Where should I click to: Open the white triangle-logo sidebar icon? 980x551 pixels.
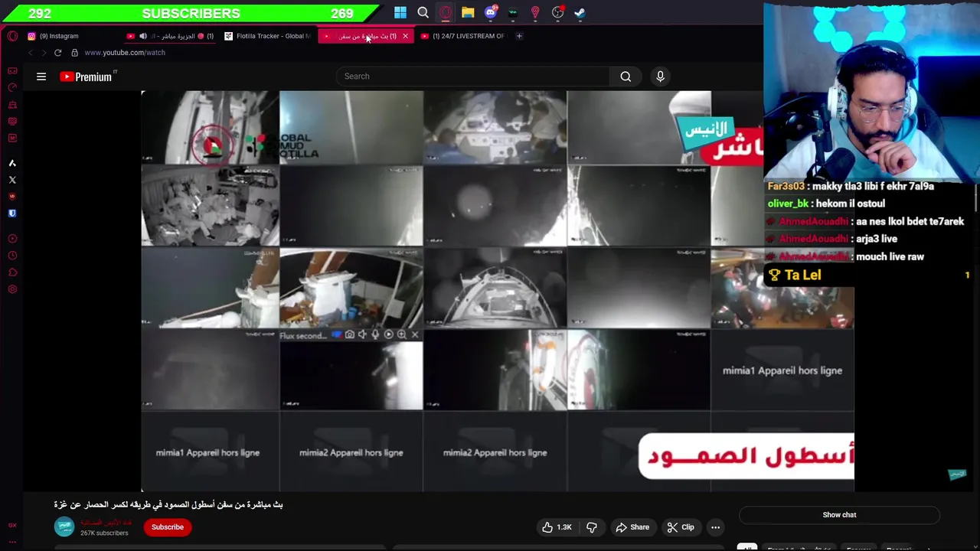point(12,163)
